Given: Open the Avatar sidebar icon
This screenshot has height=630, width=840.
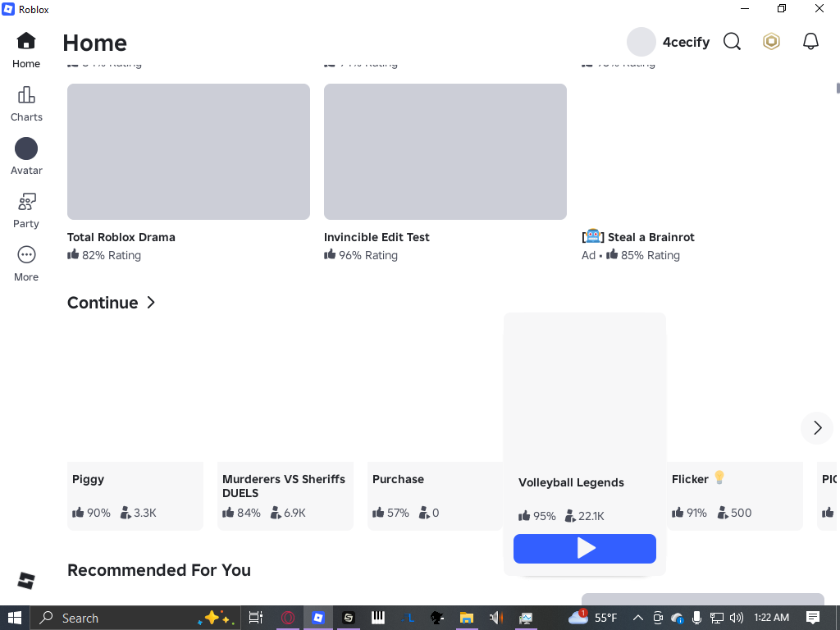Looking at the screenshot, I should 26,148.
